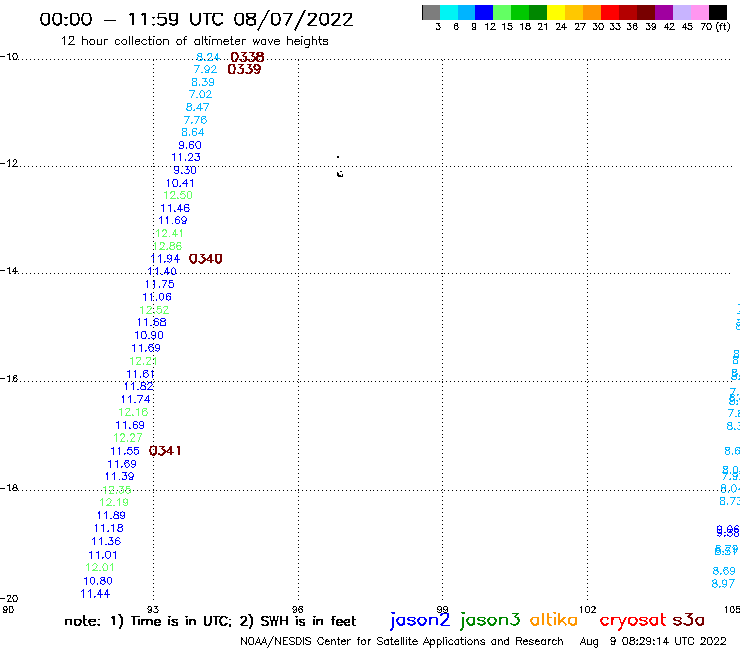Click the wave height value "10.90"
This screenshot has height=650, width=740.
(x=149, y=335)
